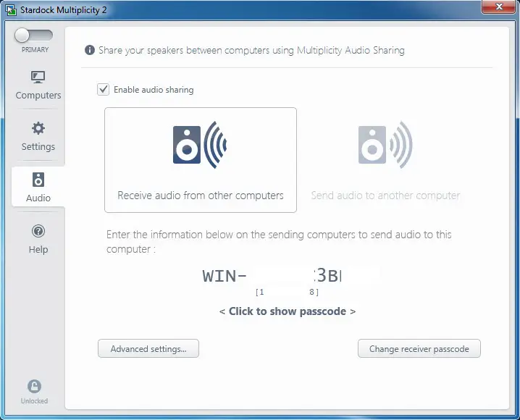Open the Settings section
Screen dimensions: 520x420
coord(38,137)
